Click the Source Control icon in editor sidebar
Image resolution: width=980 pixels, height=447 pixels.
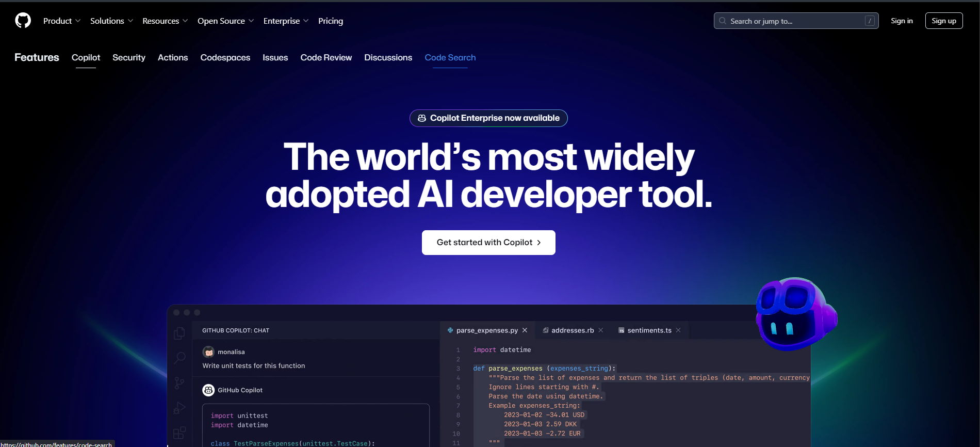click(x=179, y=382)
